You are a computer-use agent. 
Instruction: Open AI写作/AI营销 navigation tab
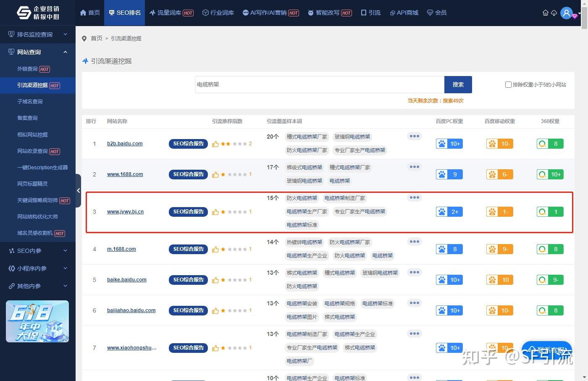point(270,13)
